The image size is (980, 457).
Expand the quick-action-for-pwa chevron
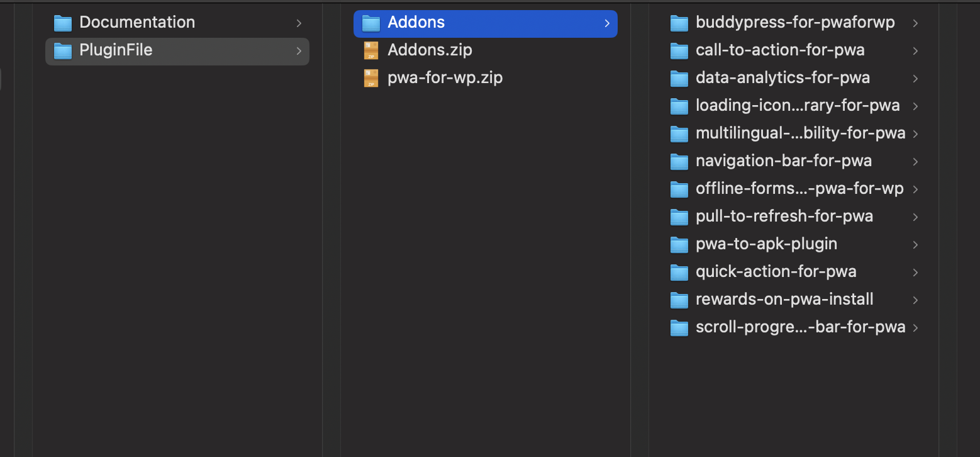point(915,272)
